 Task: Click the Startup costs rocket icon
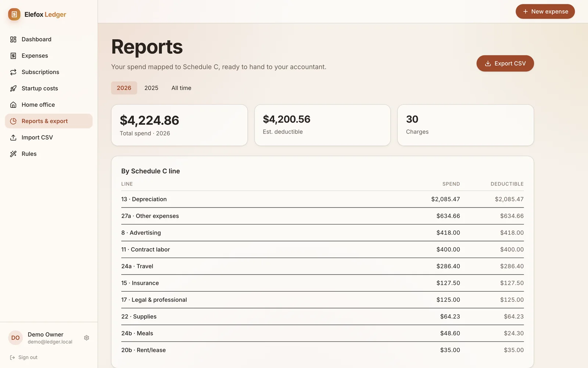click(x=13, y=88)
